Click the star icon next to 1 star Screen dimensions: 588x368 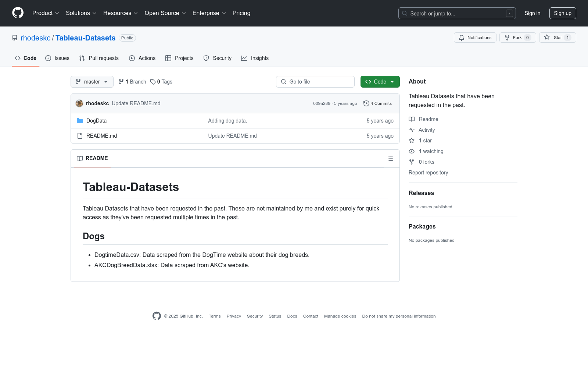pos(412,141)
